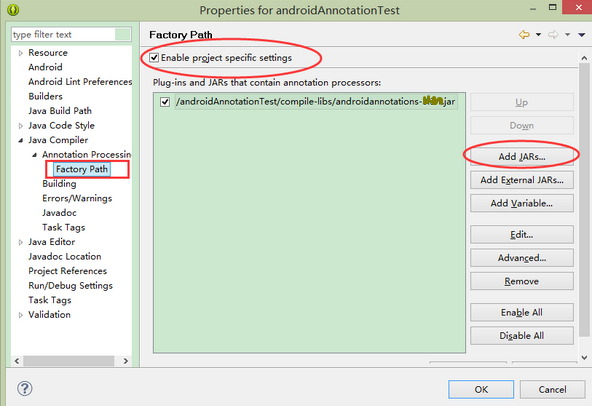592x406 pixels.
Task: Open the Advanced... options button
Action: point(522,258)
